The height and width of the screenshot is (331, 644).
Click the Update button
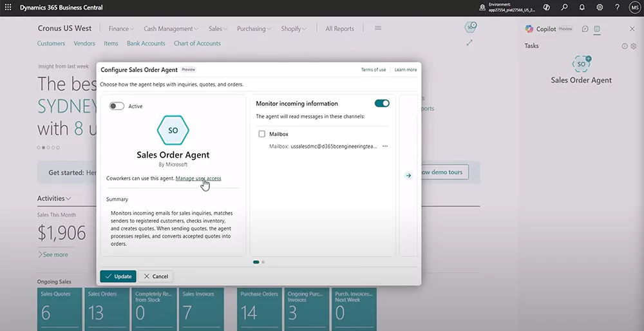click(118, 276)
